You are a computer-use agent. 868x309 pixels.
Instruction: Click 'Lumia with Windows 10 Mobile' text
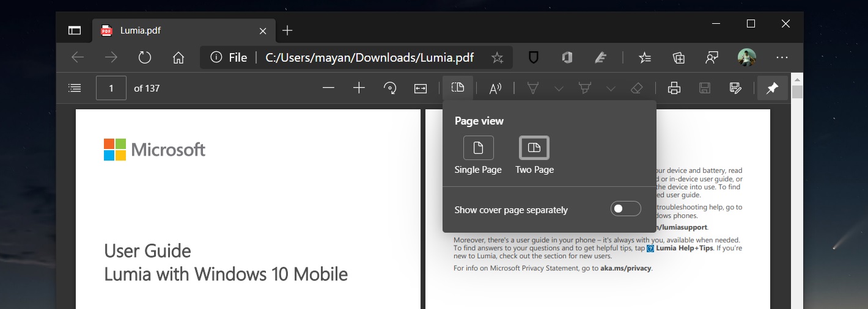(x=226, y=274)
